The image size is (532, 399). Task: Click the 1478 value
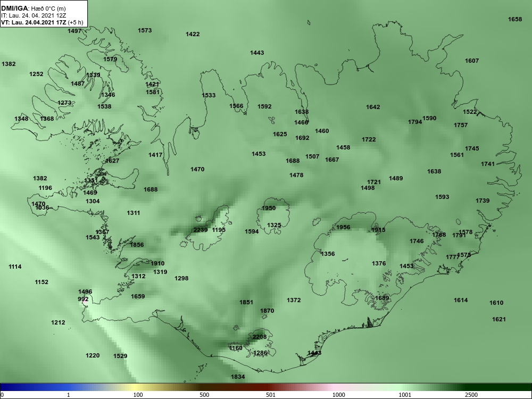point(296,176)
